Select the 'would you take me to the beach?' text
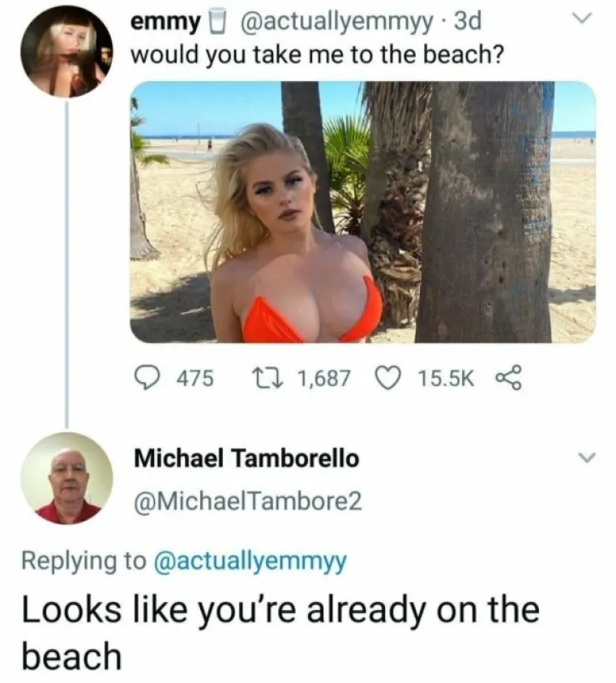 point(318,55)
